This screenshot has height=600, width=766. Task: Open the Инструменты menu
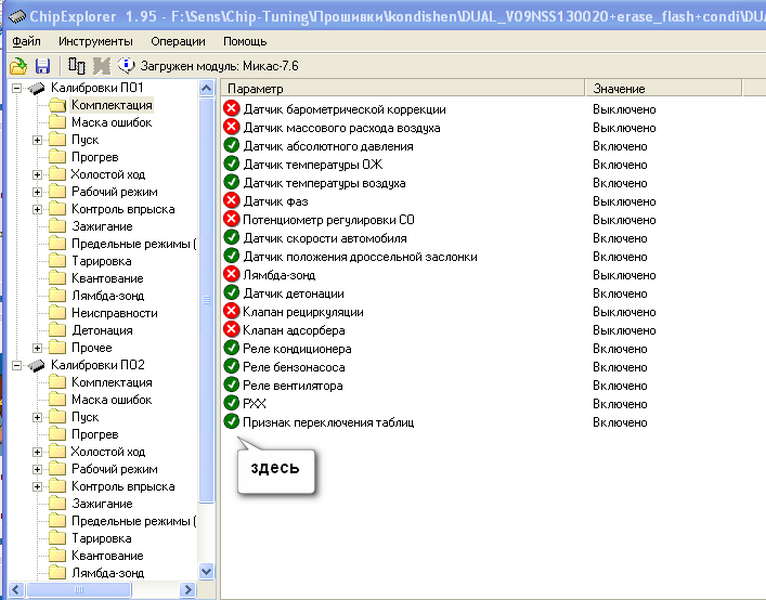(x=95, y=41)
